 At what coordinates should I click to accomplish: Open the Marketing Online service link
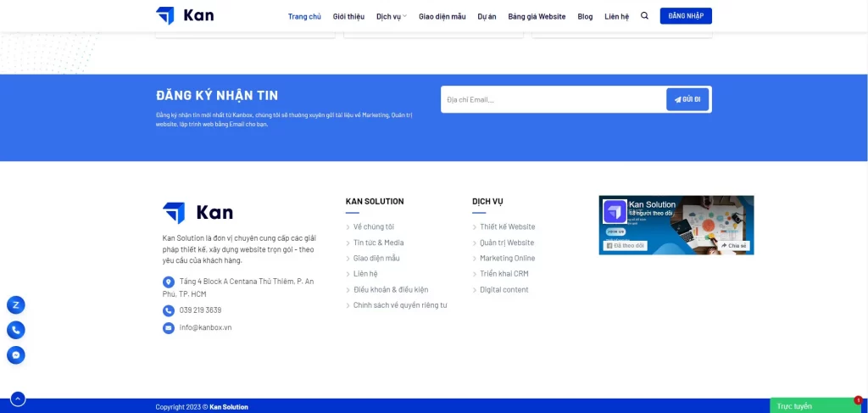pyautogui.click(x=508, y=258)
